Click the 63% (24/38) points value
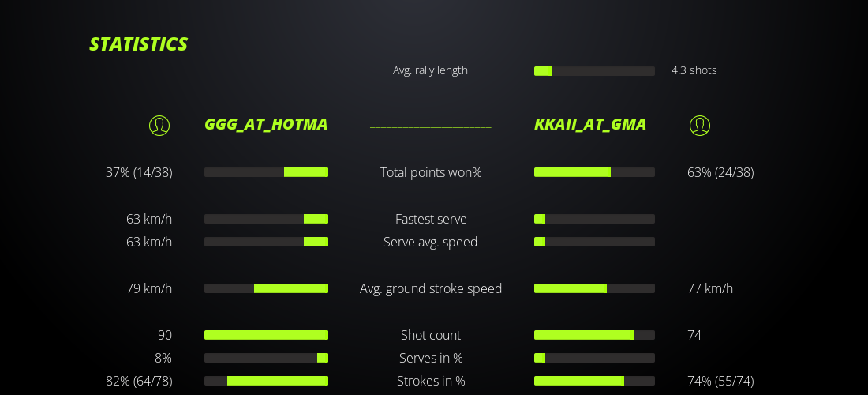The height and width of the screenshot is (395, 868). (720, 172)
